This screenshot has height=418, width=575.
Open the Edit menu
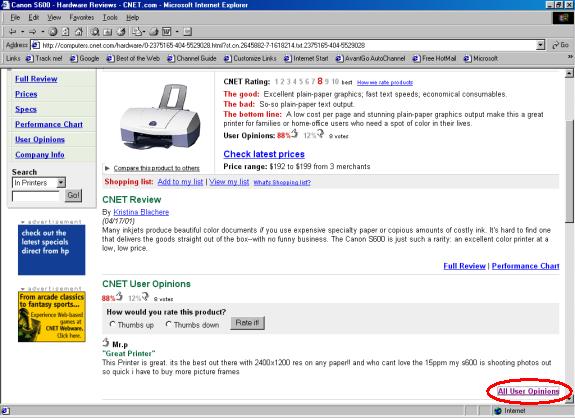[x=34, y=17]
